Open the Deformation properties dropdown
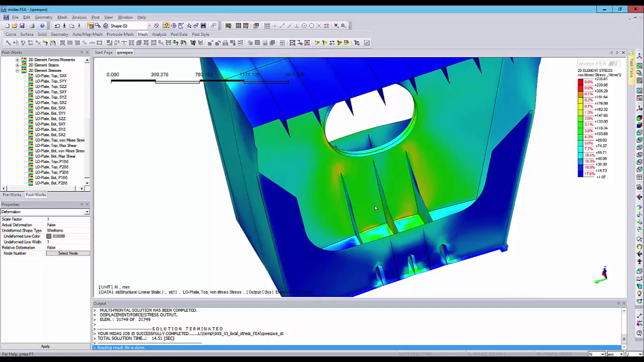644x362 pixels. pos(87,212)
